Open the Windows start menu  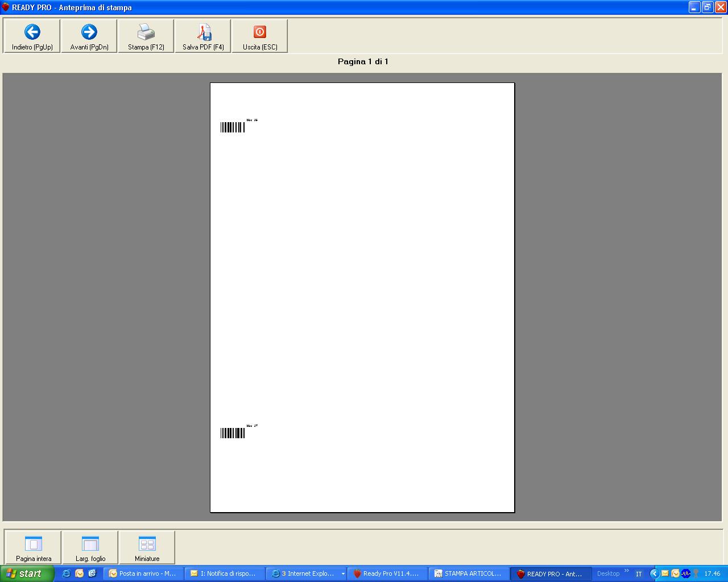(27, 573)
